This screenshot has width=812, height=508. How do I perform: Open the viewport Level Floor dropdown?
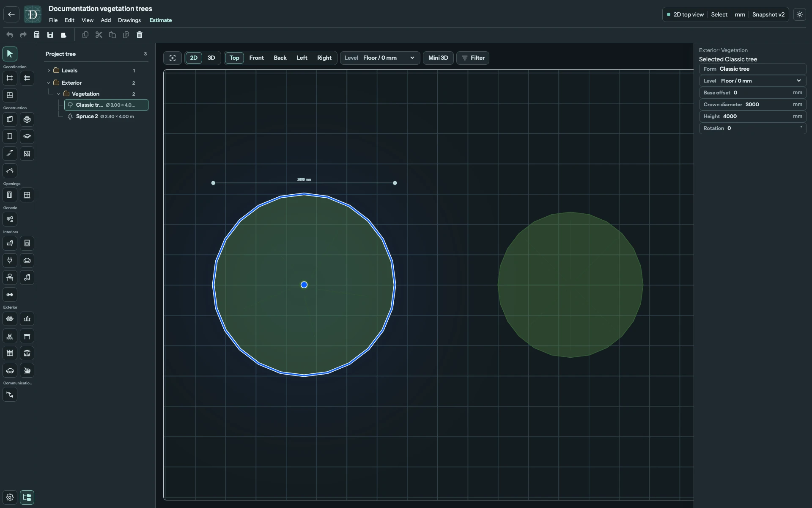380,58
